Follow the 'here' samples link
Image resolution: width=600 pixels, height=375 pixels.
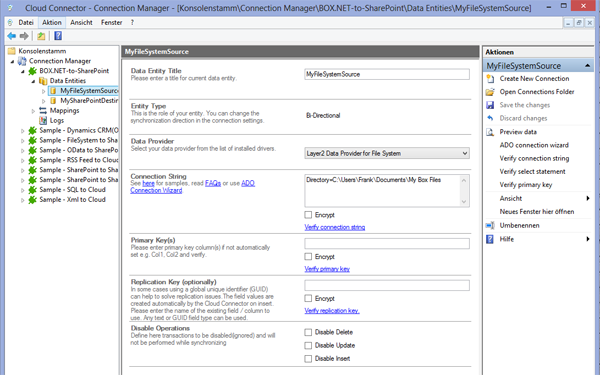[x=148, y=183]
